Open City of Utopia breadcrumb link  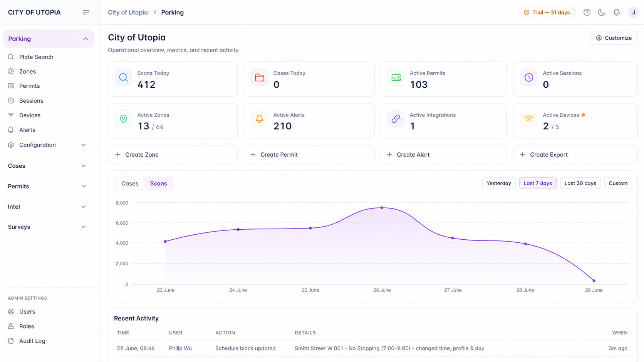click(x=127, y=12)
